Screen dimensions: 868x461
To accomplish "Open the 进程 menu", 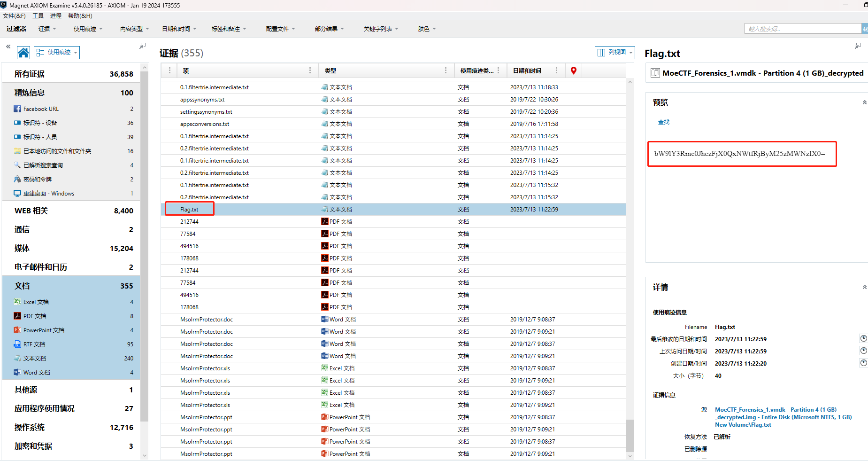I will [56, 16].
